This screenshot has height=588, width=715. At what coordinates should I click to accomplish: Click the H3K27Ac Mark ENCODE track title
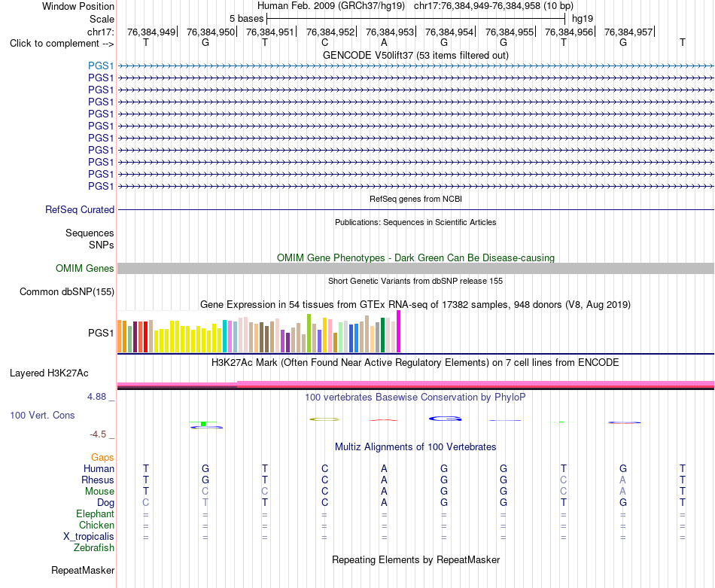click(415, 363)
